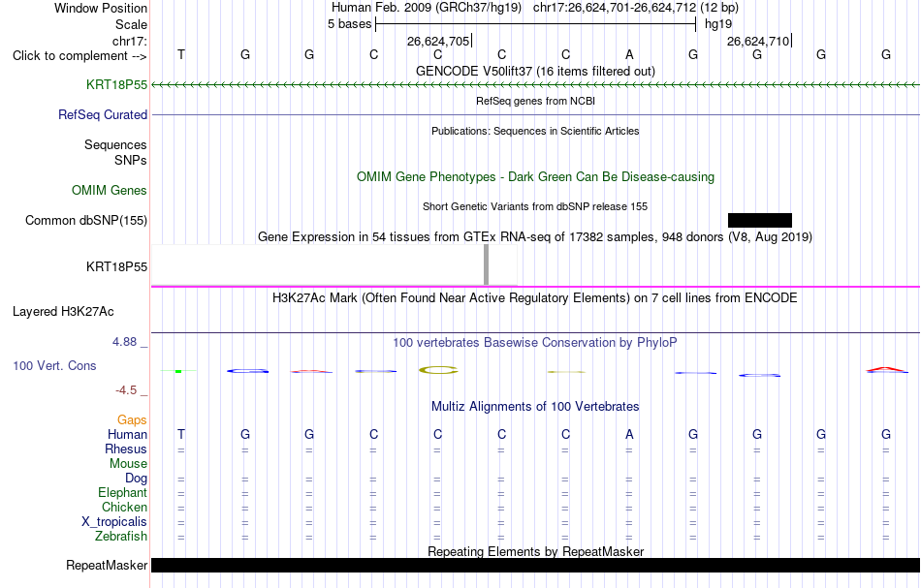Click the SNPs label of Publications track
Screen dimensions: 921x588
coord(131,160)
